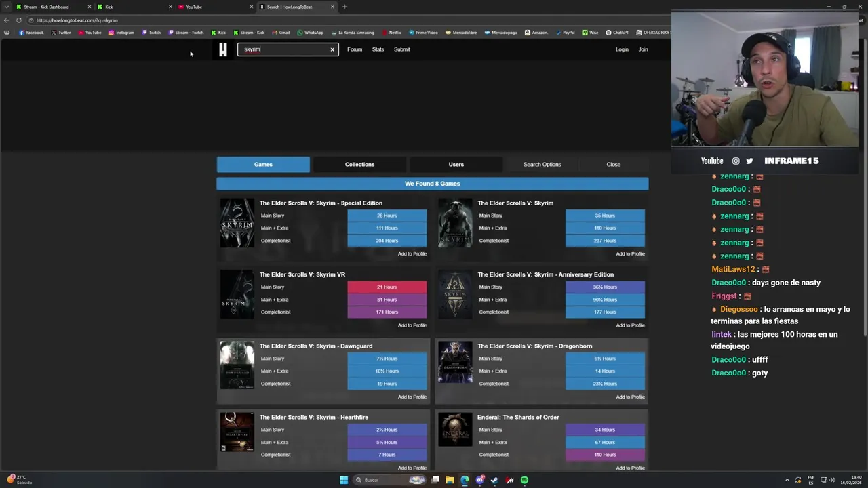Click the Enderal cover thumbnail

pyautogui.click(x=455, y=430)
